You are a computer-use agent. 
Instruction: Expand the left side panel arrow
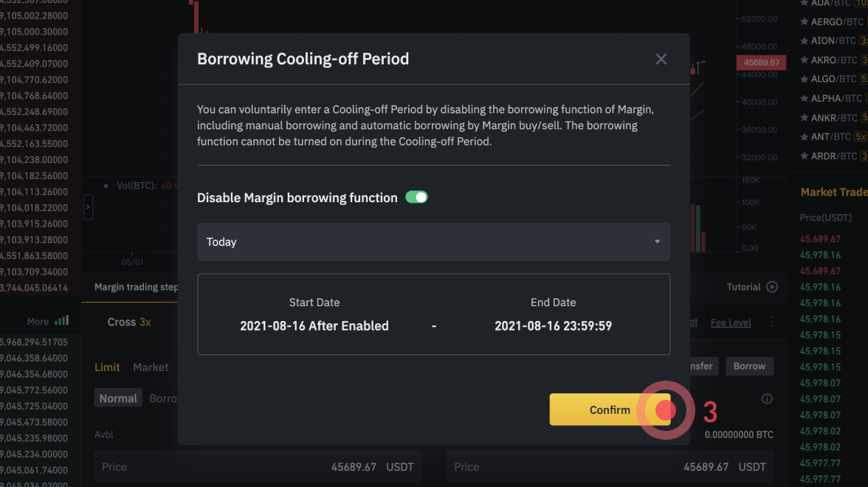pos(88,207)
